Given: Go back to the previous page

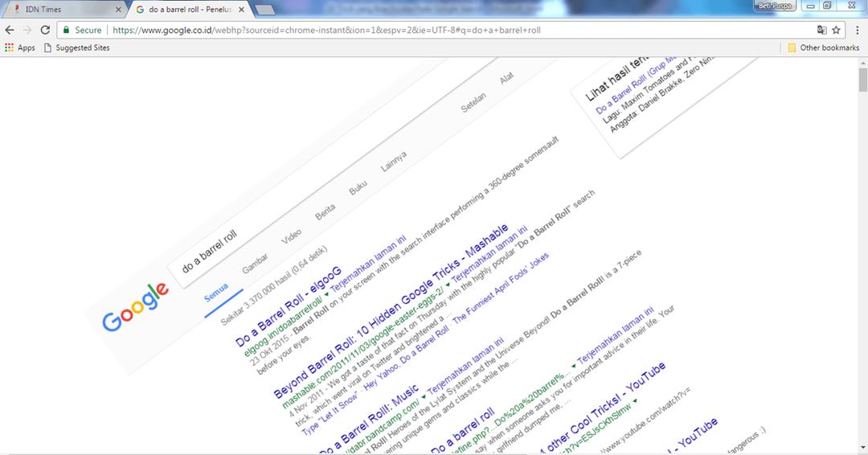Looking at the screenshot, I should click(10, 30).
